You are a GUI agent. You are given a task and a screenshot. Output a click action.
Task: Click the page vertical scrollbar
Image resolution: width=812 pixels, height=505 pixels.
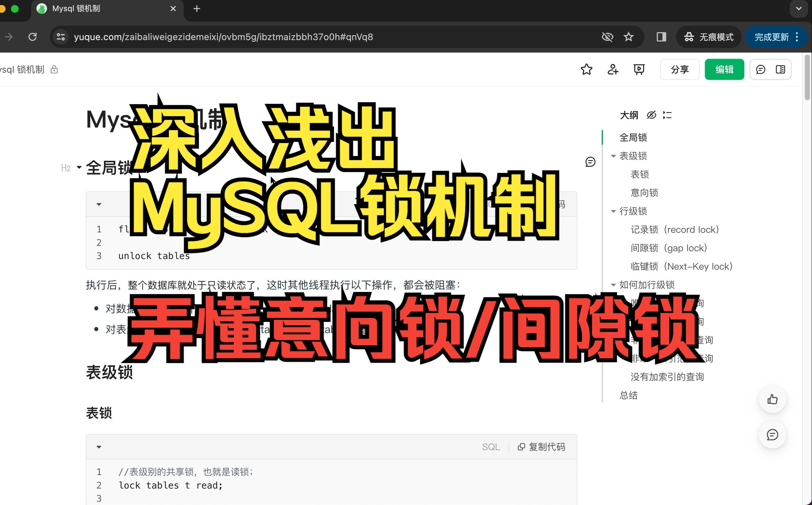click(808, 77)
